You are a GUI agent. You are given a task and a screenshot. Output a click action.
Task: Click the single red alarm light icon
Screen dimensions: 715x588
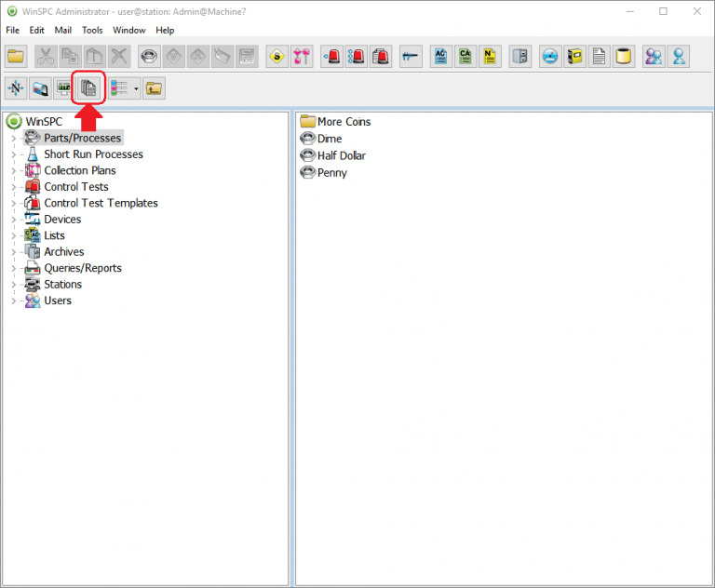click(331, 57)
